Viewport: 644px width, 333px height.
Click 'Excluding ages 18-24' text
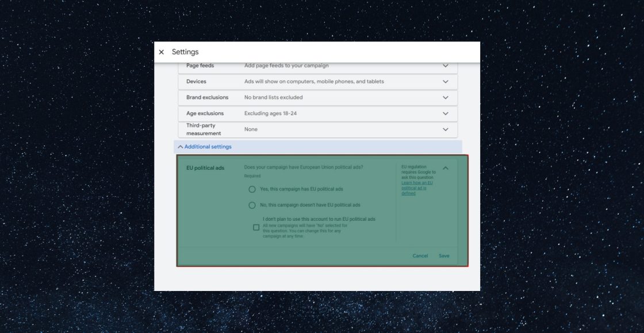pyautogui.click(x=270, y=113)
